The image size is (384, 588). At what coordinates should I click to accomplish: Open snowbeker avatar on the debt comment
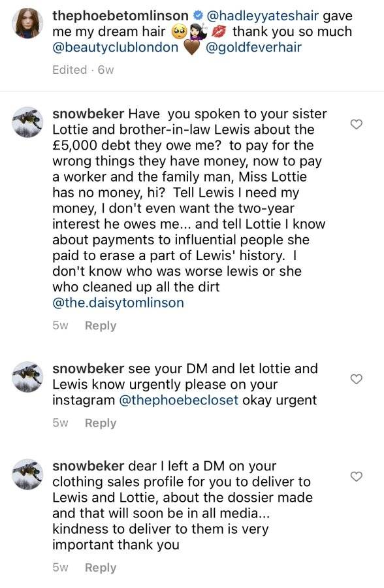coord(27,122)
